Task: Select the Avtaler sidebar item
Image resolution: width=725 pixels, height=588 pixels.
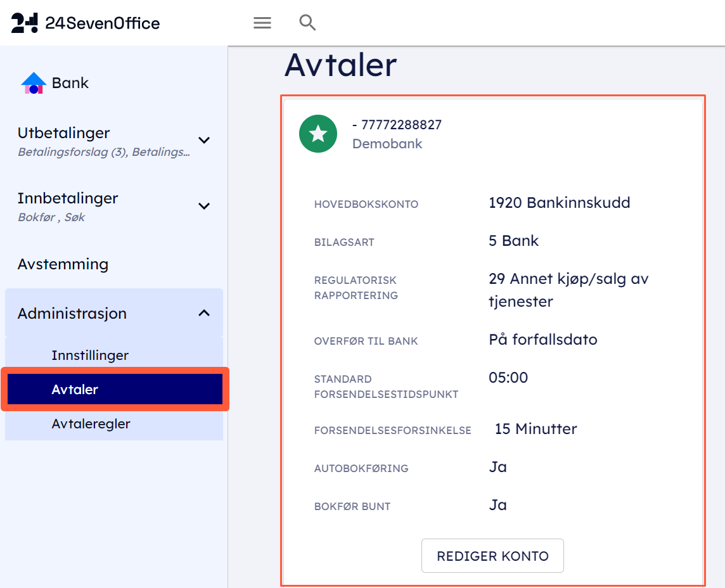Action: pos(75,389)
